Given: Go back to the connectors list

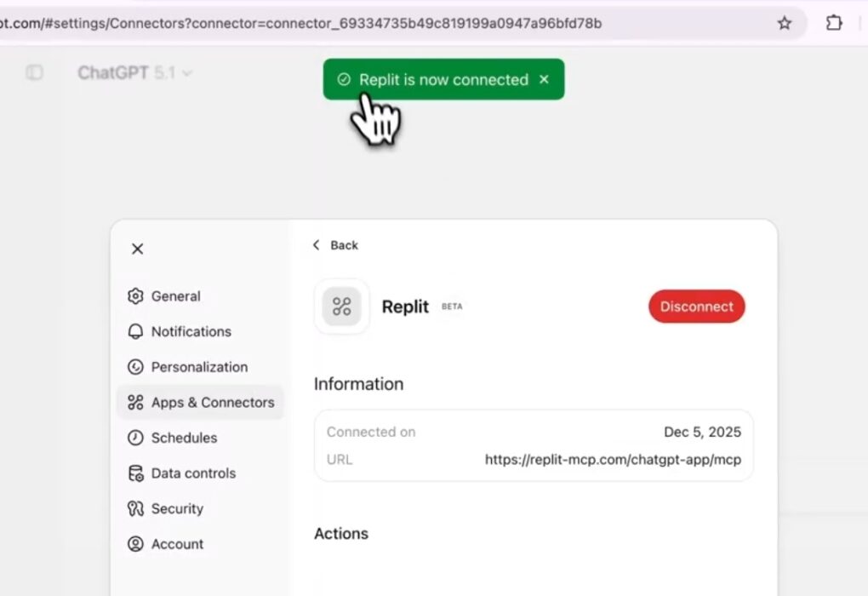Looking at the screenshot, I should click(335, 245).
